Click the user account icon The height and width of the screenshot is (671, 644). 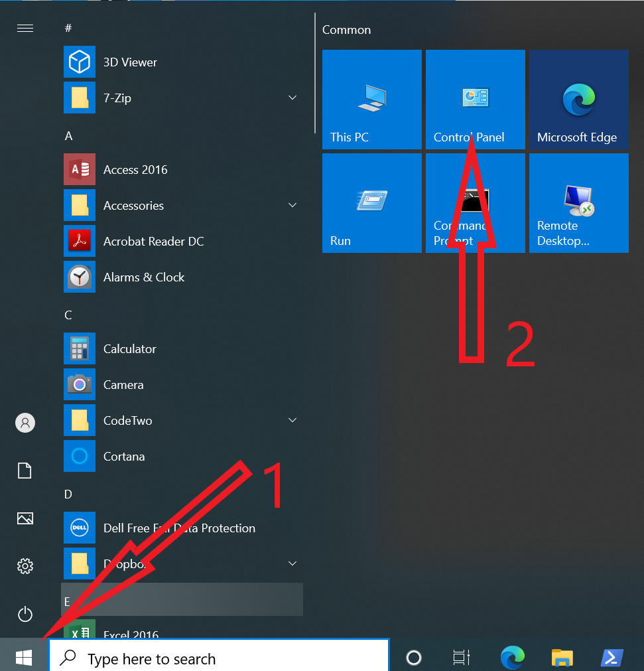(25, 423)
